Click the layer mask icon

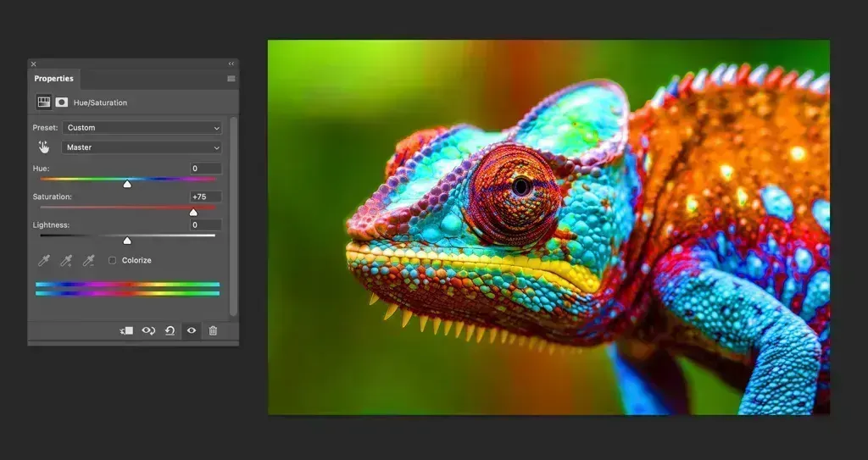click(x=61, y=103)
